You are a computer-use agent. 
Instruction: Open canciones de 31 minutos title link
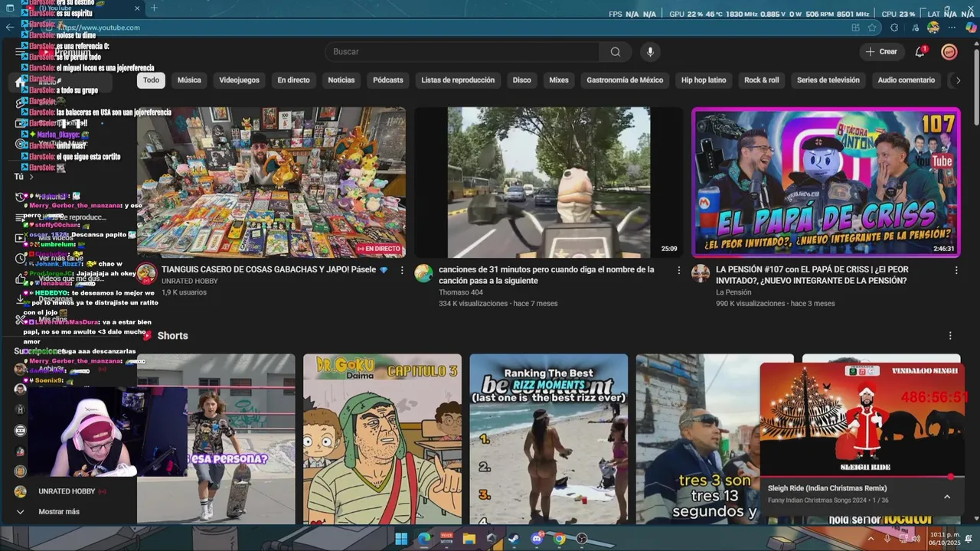[x=547, y=275]
